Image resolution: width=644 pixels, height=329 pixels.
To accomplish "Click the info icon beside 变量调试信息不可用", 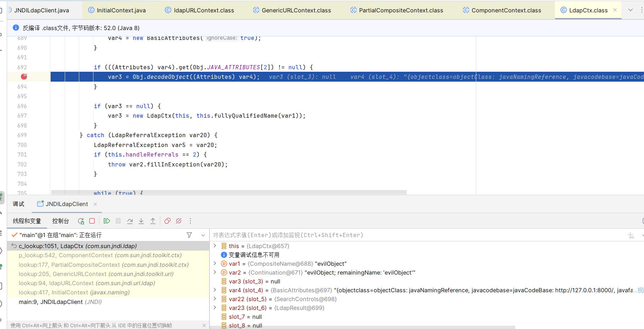I will click(x=224, y=255).
